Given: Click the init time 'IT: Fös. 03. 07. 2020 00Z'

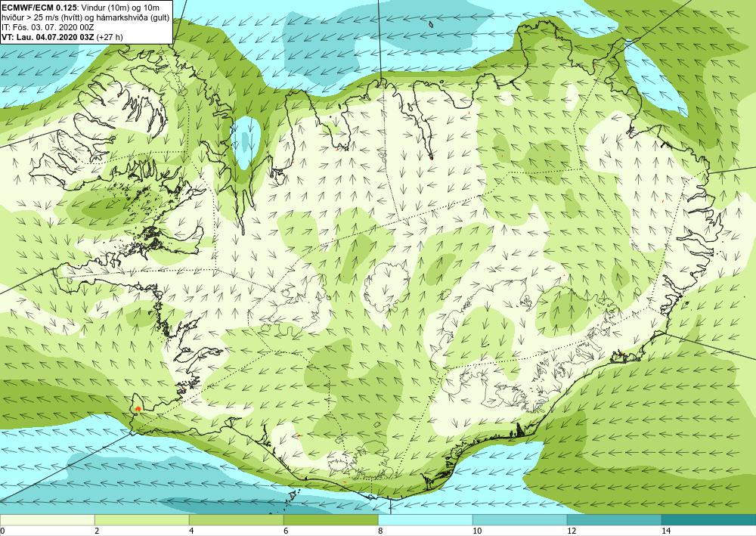Looking at the screenshot, I should (48, 27).
